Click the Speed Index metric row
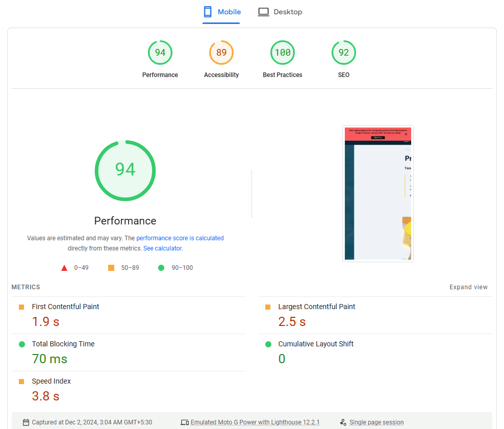This screenshot has width=504, height=429. (x=51, y=381)
